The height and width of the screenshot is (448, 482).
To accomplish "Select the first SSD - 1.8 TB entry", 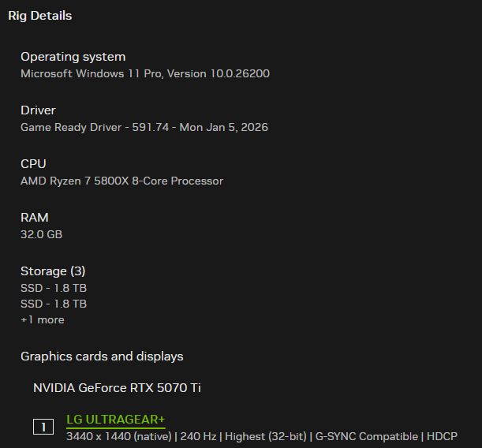I will pyautogui.click(x=54, y=288).
